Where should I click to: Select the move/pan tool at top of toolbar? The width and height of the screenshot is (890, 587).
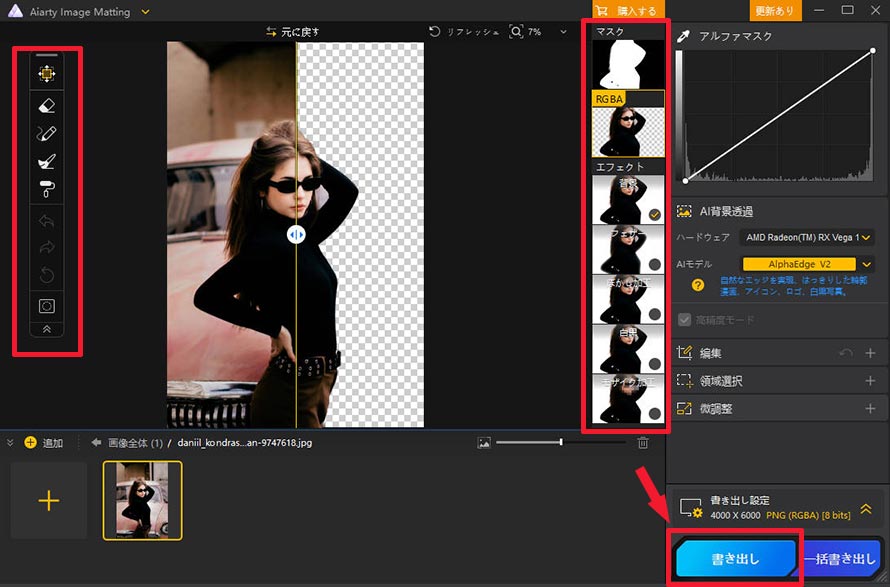(47, 74)
